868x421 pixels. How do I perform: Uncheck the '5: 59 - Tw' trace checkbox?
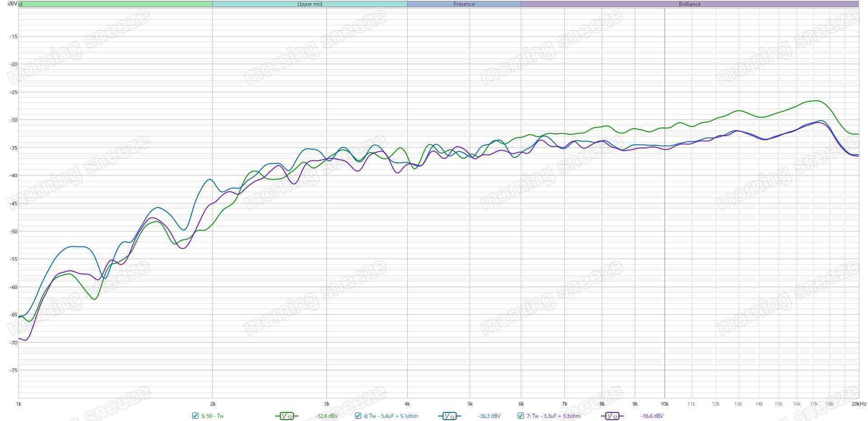click(195, 416)
